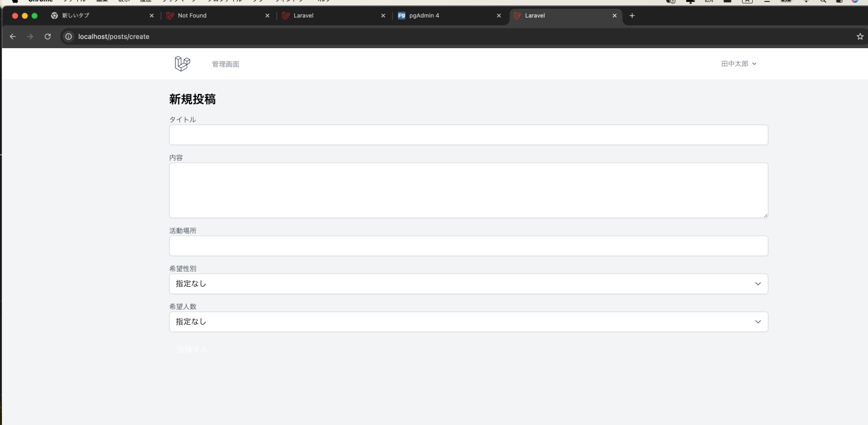Click the address bar URL localhost/posts/create
The height and width of the screenshot is (425, 868).
click(114, 37)
